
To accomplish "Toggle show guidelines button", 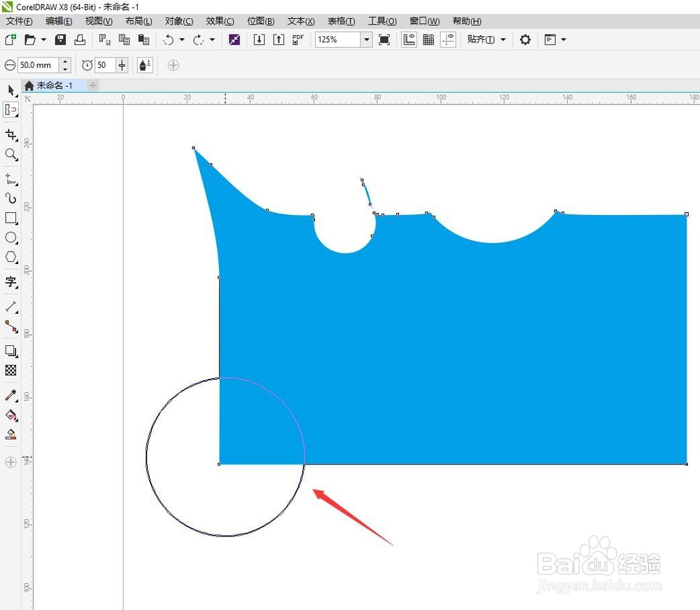I will coord(448,40).
